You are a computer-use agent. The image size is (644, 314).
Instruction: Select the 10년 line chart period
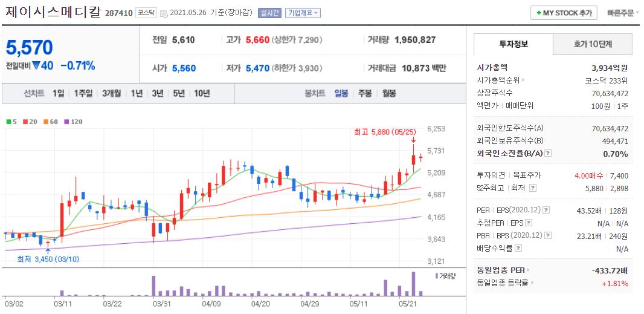click(x=202, y=93)
